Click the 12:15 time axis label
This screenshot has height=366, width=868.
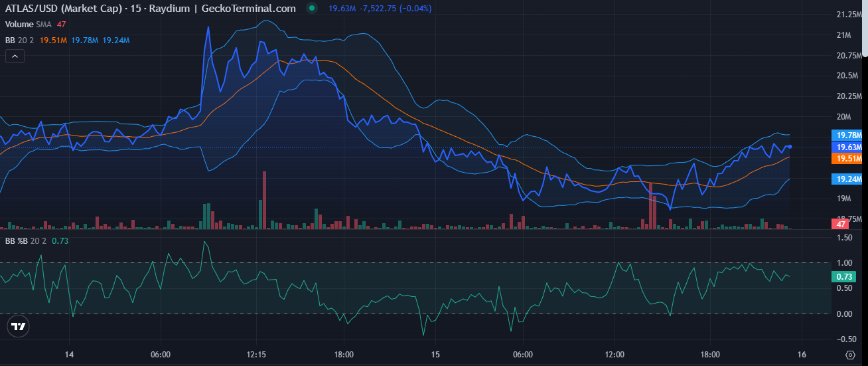256,354
